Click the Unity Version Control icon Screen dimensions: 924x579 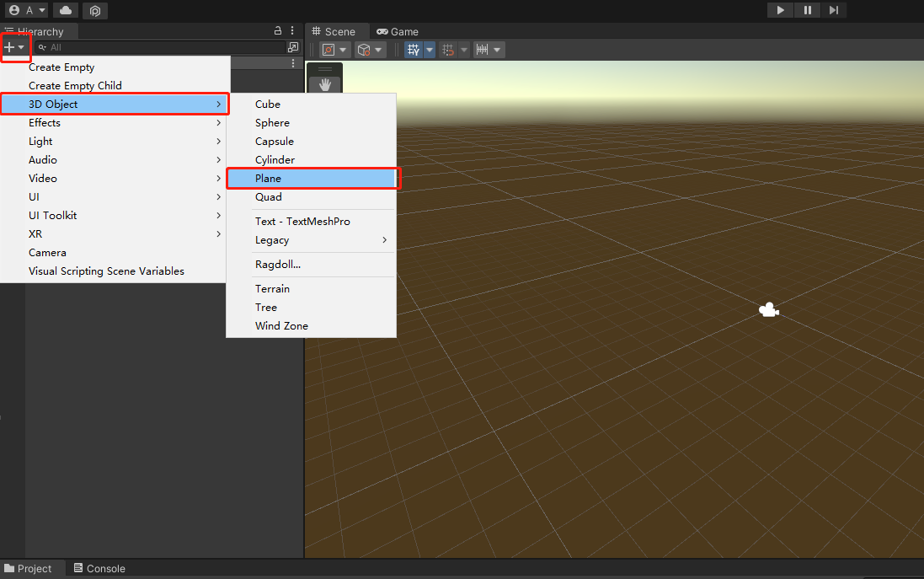click(x=95, y=11)
